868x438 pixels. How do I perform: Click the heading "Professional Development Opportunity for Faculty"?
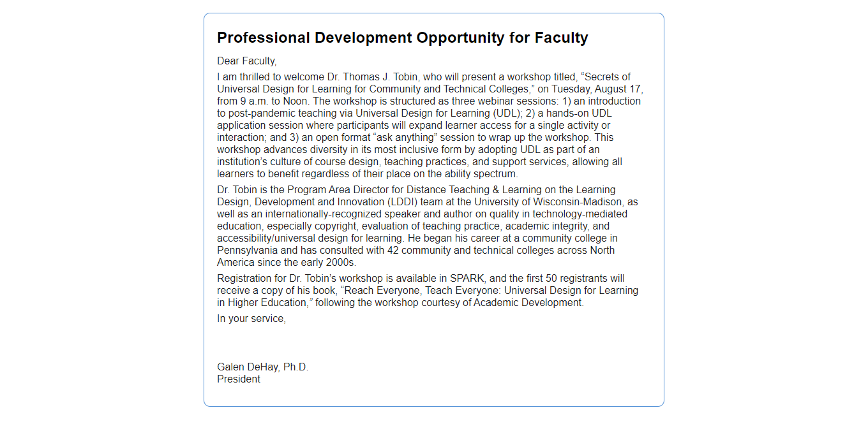[x=402, y=38]
